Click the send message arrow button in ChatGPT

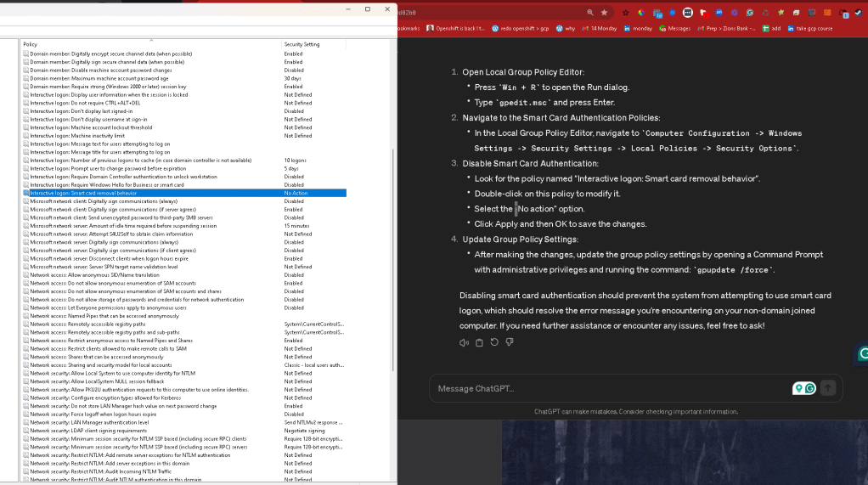pyautogui.click(x=827, y=389)
